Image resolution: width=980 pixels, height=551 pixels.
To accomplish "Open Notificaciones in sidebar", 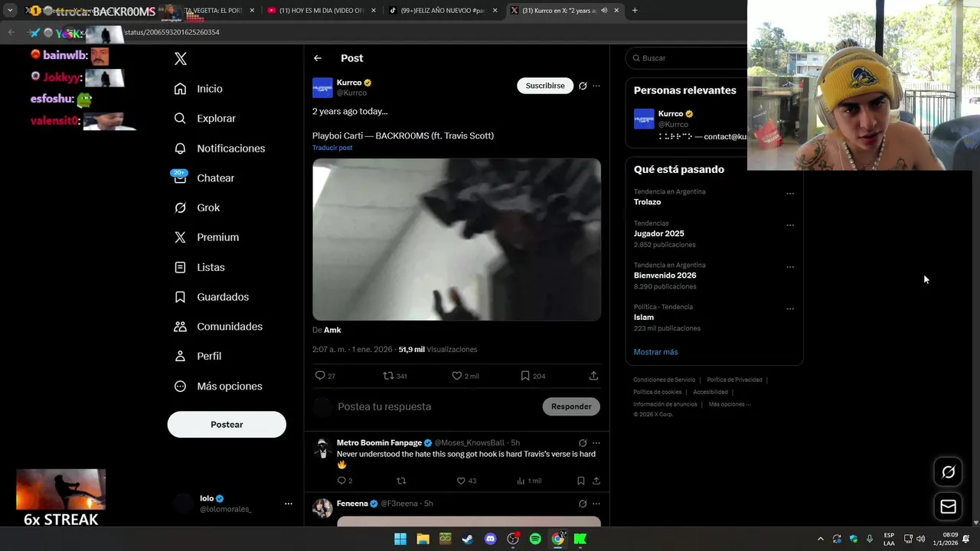I will (220, 148).
